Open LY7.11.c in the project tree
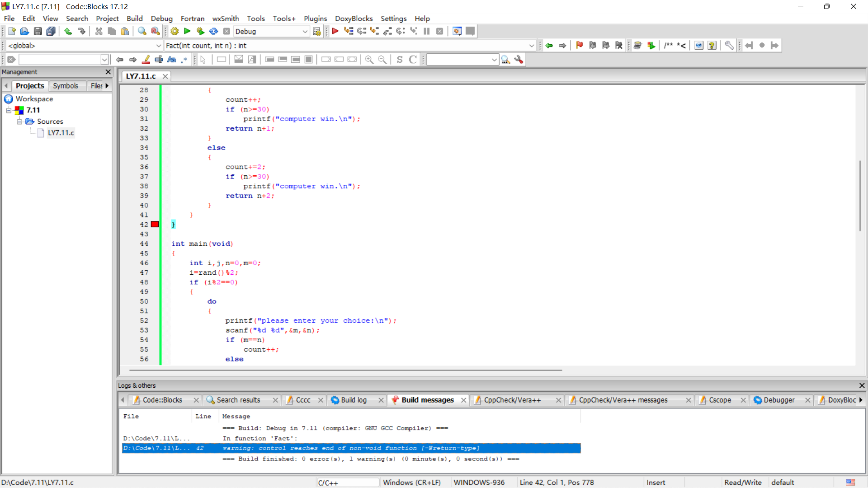Viewport: 868px width, 488px height. click(x=61, y=132)
